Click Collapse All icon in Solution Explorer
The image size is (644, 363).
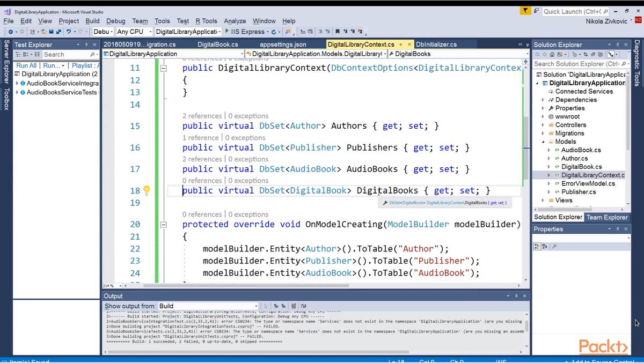pyautogui.click(x=593, y=55)
